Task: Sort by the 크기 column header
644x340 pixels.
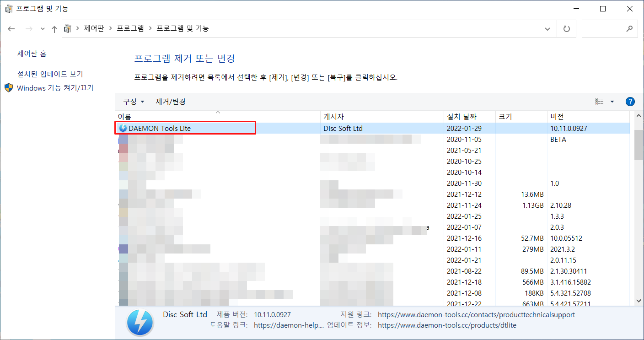Action: 521,117
